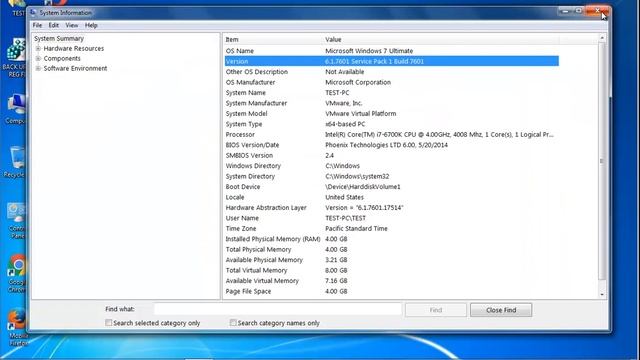Click the VMware Virtual Platform value
This screenshot has height=360, width=640.
pyautogui.click(x=360, y=113)
